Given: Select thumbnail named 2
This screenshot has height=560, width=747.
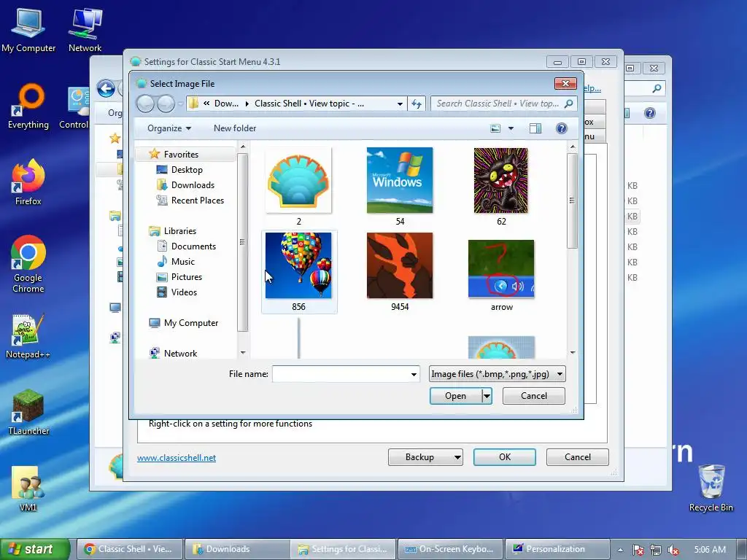Looking at the screenshot, I should click(x=298, y=187).
